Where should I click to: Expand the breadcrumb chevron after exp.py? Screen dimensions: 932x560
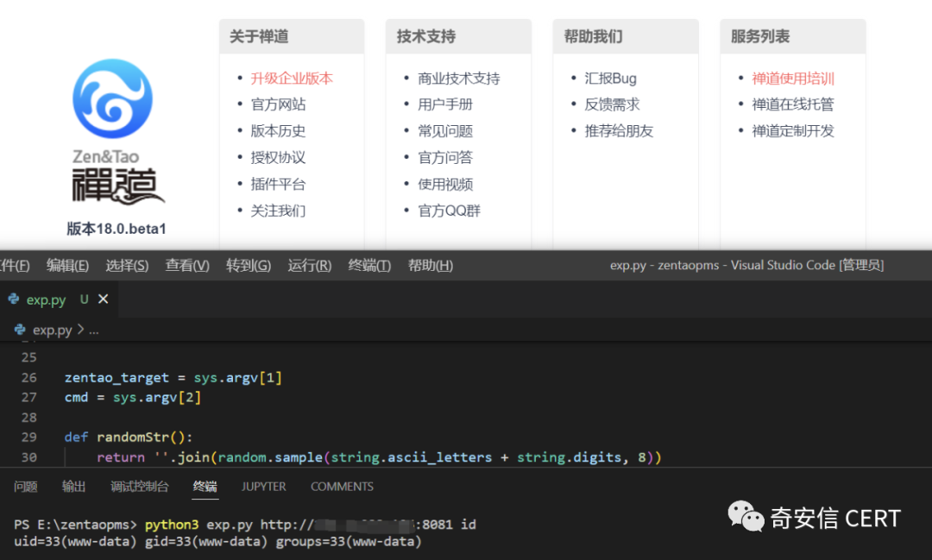click(x=81, y=330)
